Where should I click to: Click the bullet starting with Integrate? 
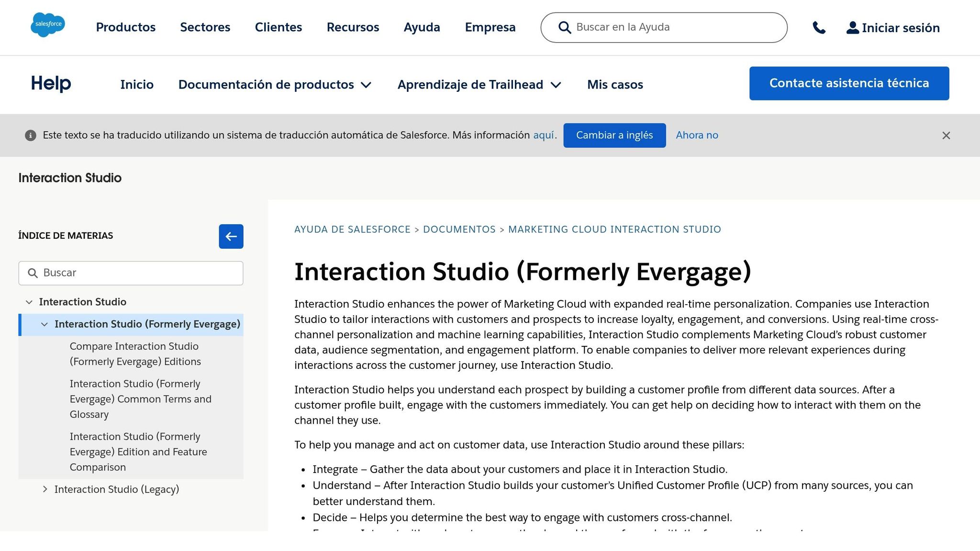(520, 469)
